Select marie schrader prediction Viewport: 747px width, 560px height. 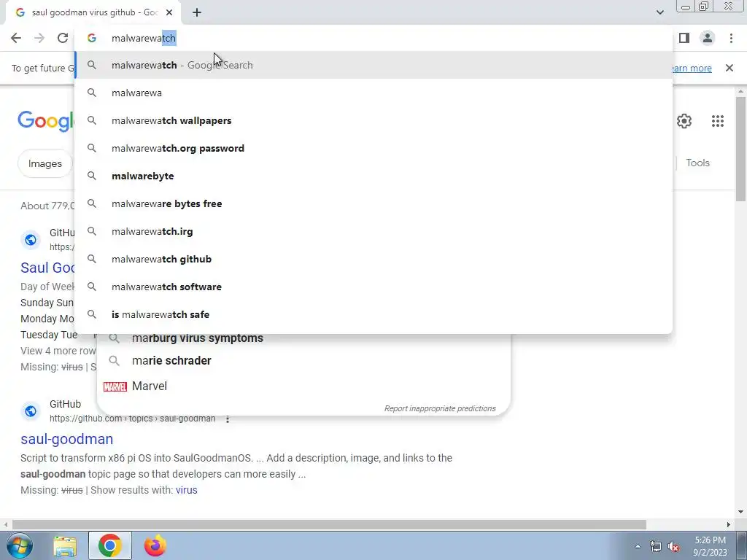coord(303,360)
